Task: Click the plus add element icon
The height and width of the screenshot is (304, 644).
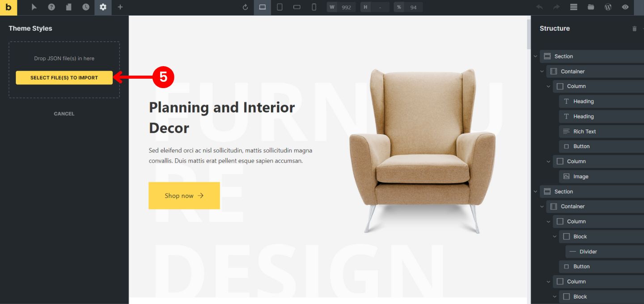Action: pyautogui.click(x=120, y=7)
